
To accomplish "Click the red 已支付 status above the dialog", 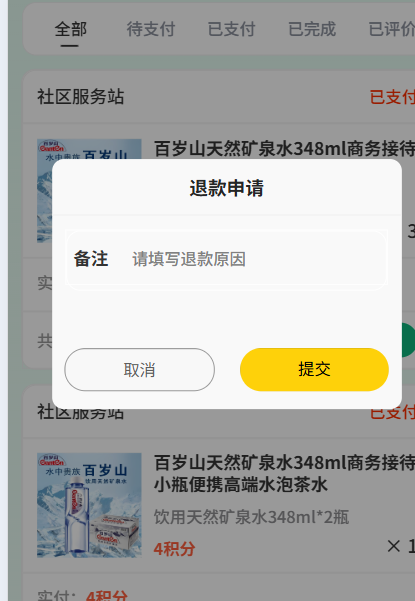I will 392,97.
